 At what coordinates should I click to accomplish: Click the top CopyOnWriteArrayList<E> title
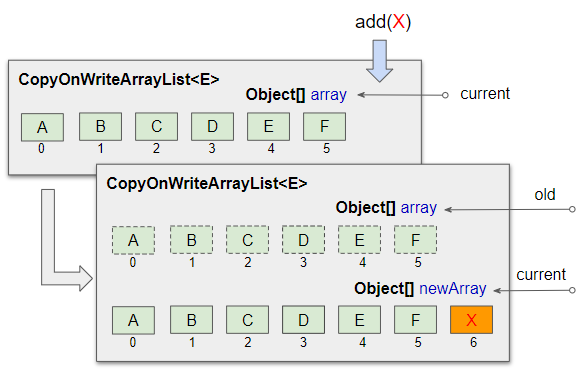click(119, 79)
